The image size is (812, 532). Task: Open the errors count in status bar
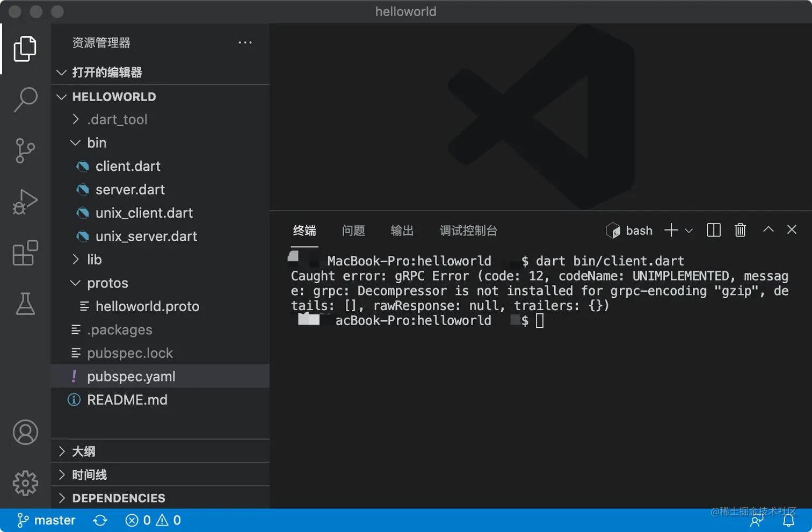coord(137,520)
